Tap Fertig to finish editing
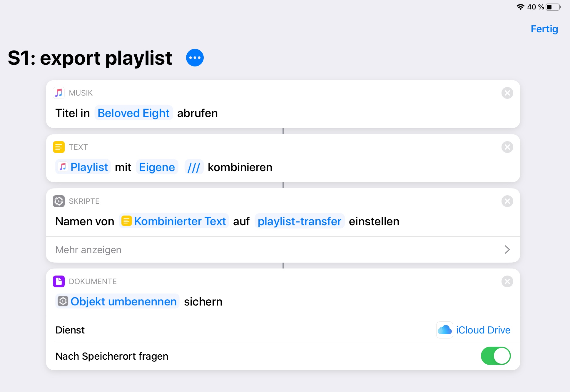The height and width of the screenshot is (392, 570). (x=544, y=29)
